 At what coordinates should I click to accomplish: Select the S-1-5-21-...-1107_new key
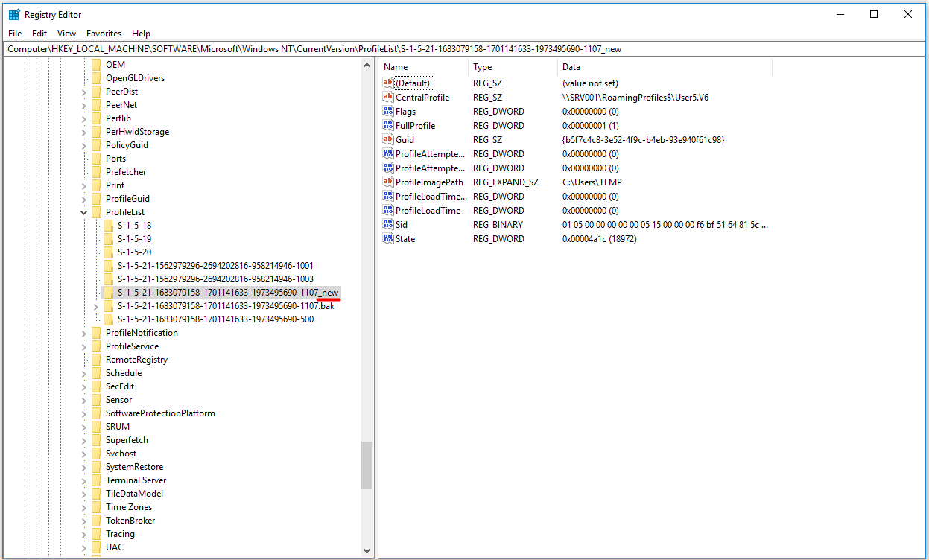pos(228,293)
